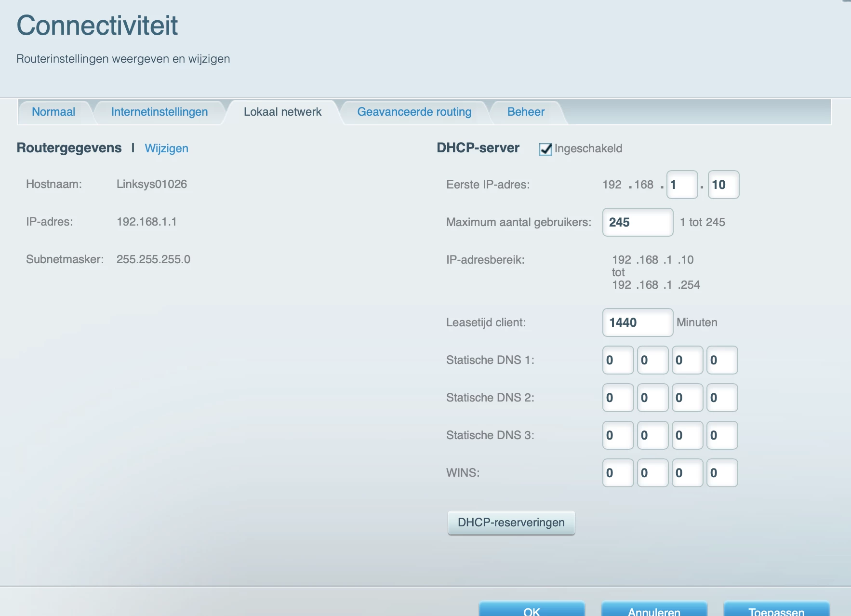This screenshot has height=616, width=851.
Task: Click the second WINS octet field
Action: point(652,473)
